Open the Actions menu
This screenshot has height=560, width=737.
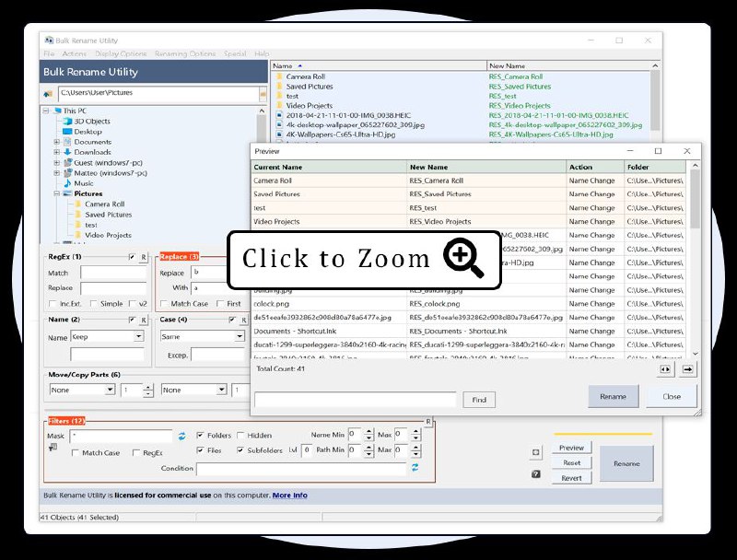coord(75,53)
